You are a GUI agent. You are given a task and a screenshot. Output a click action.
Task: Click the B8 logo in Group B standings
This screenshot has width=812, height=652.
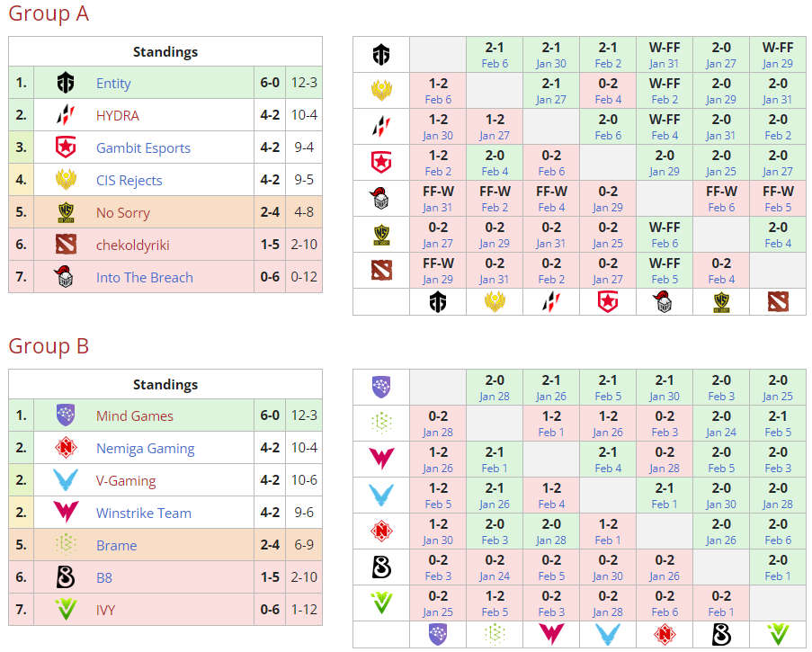(x=66, y=578)
